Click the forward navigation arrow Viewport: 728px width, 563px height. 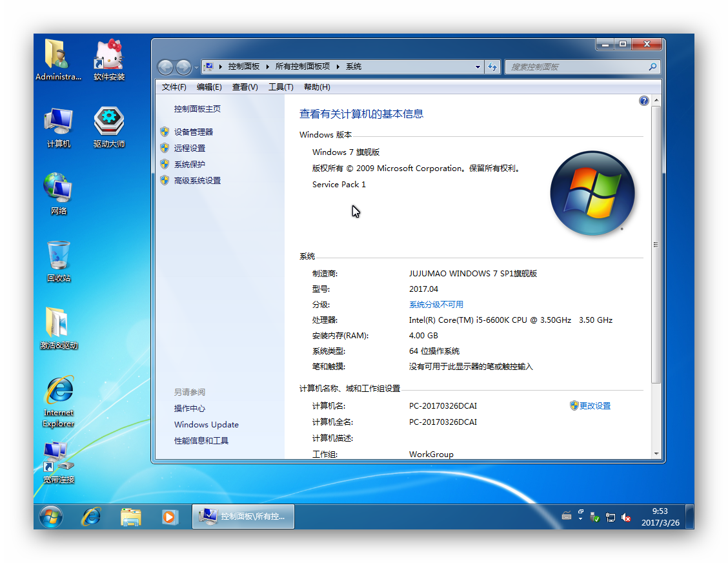tap(183, 67)
